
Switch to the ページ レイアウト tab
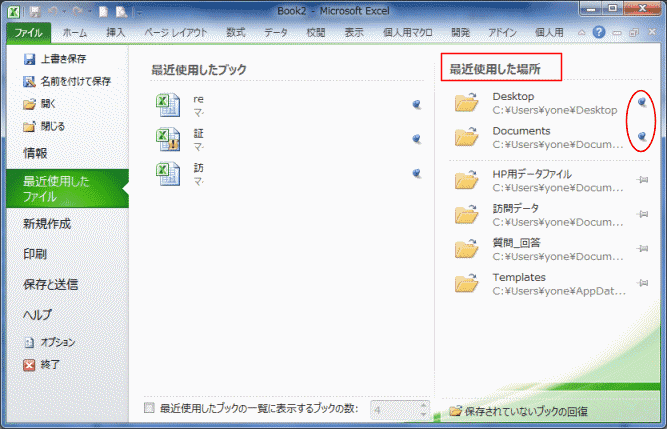point(175,32)
